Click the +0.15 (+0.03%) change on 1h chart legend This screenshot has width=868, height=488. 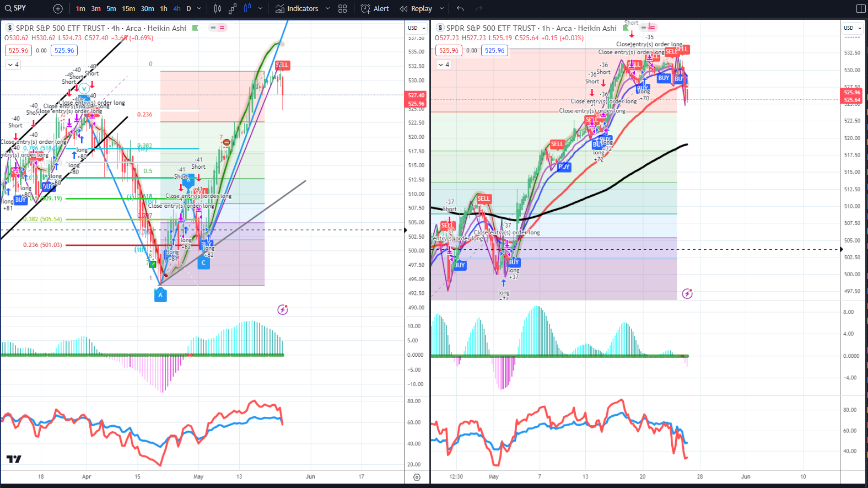coord(562,38)
